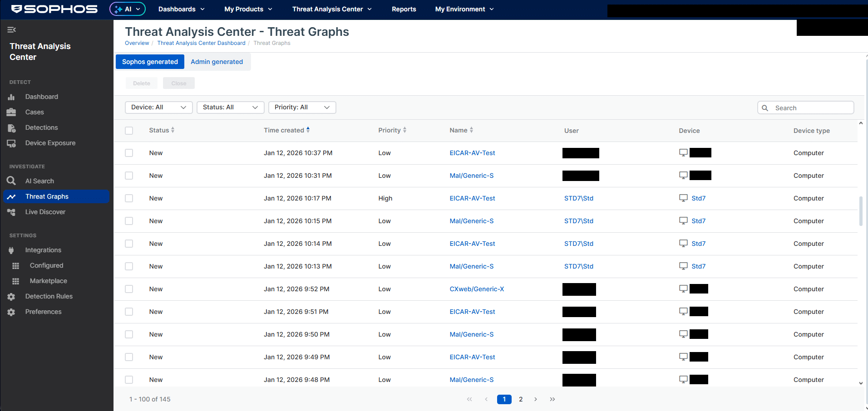Go to next page arrow
868x411 pixels.
coord(536,399)
